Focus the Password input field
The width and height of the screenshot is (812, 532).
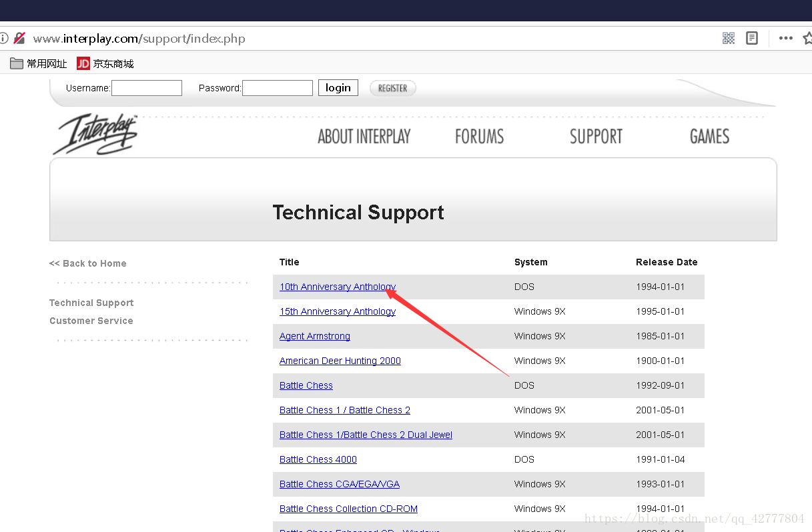(278, 88)
